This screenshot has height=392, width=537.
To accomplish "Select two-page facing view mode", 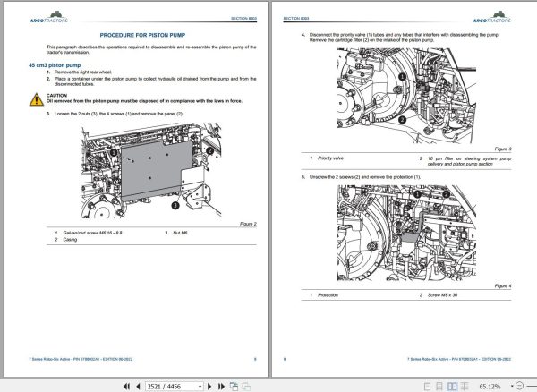I will pos(452,386).
